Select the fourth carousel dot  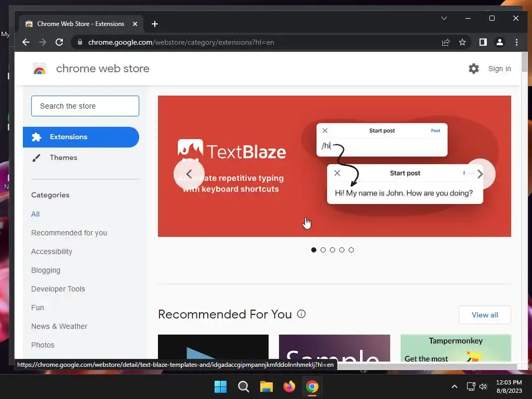coord(342,250)
